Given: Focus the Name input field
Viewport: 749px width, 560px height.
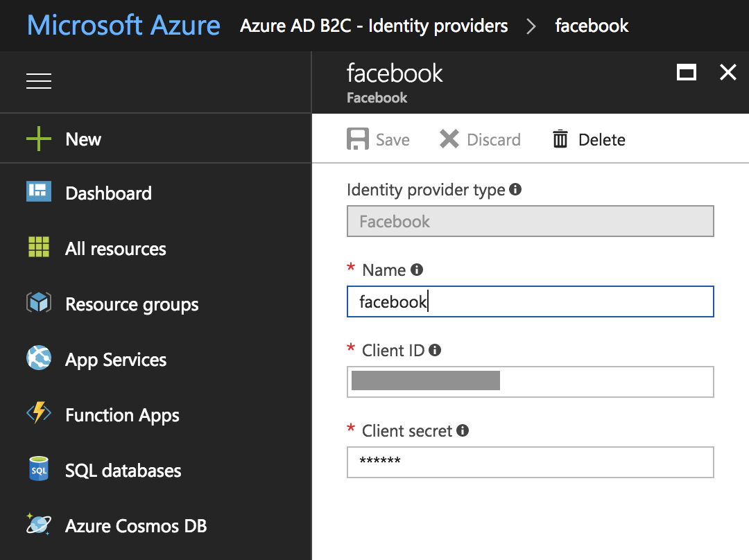Looking at the screenshot, I should pyautogui.click(x=531, y=301).
